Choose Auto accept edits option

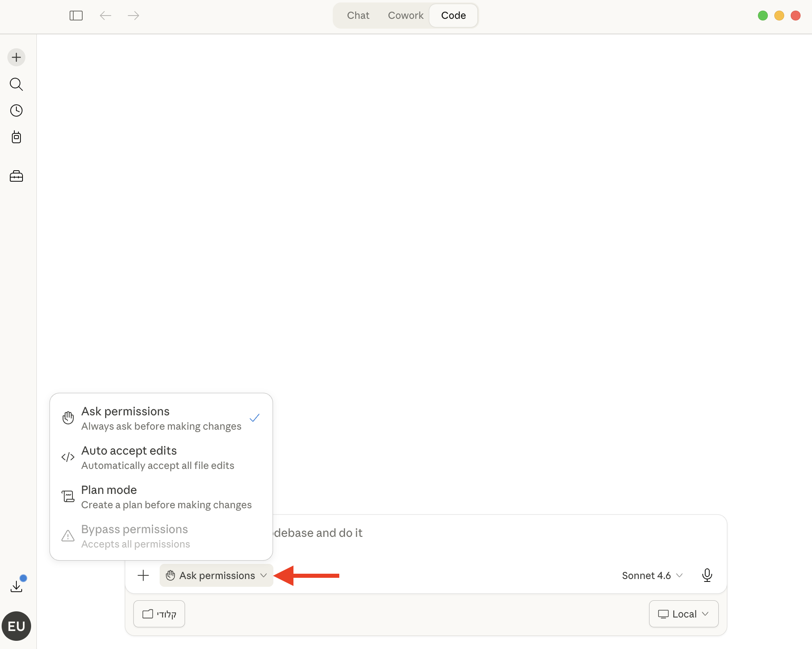161,457
